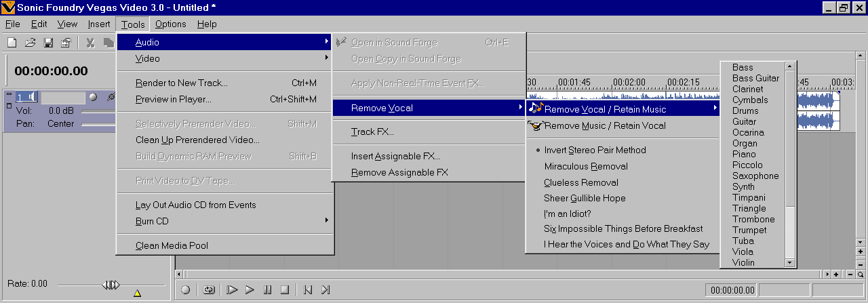
Task: Click the track 1 Vol slider
Action: coord(98,110)
